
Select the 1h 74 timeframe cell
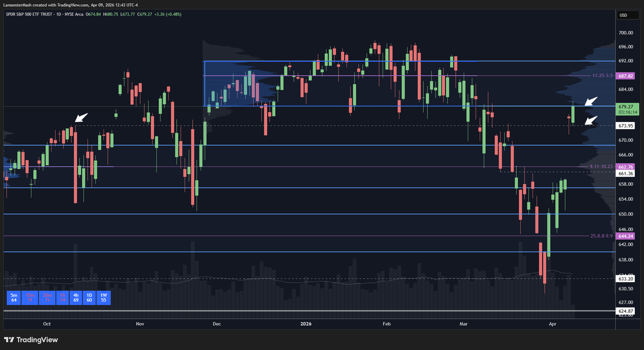(x=62, y=298)
